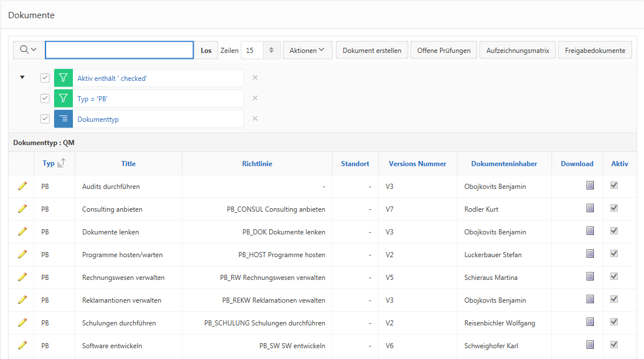Click the green filter icon for Typ = 'PB'
Screen dimensions: 644x359
[x=63, y=98]
